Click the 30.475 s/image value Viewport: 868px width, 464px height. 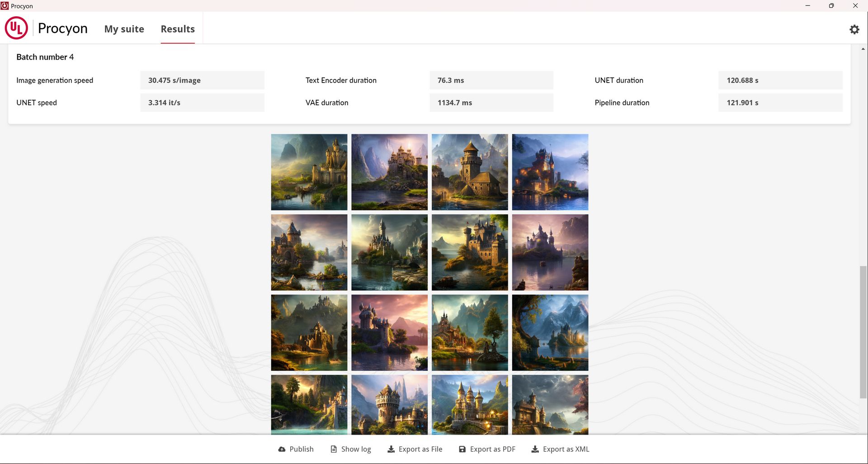(x=175, y=80)
